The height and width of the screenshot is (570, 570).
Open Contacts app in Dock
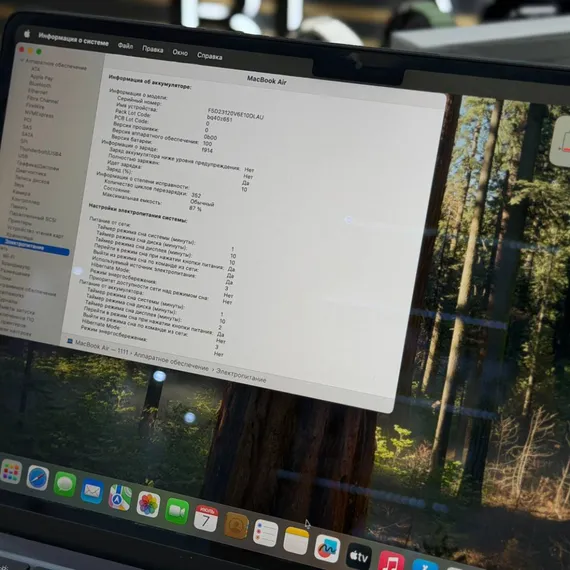click(x=236, y=525)
